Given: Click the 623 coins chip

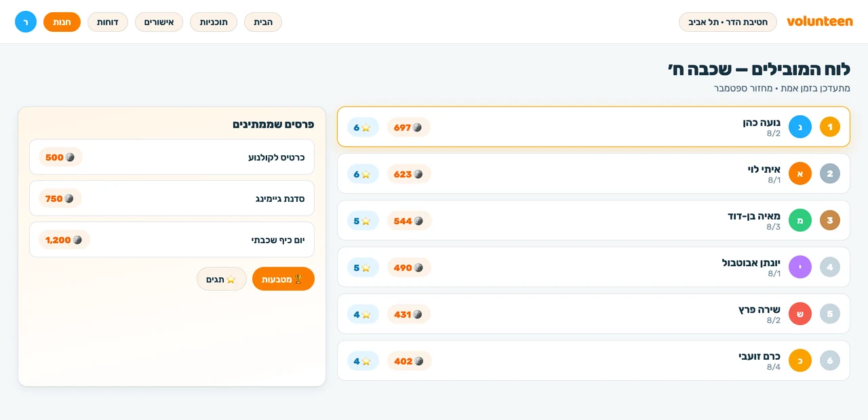Looking at the screenshot, I should tap(409, 174).
